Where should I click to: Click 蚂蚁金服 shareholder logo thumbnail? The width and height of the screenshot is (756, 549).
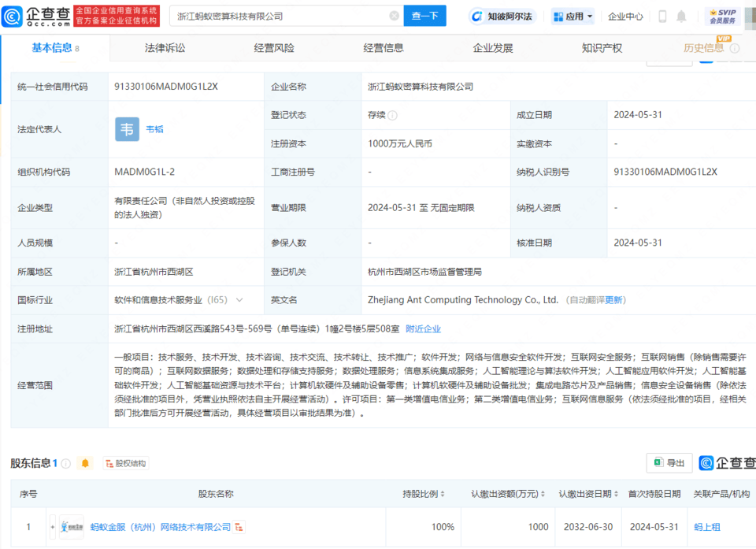pos(72,527)
